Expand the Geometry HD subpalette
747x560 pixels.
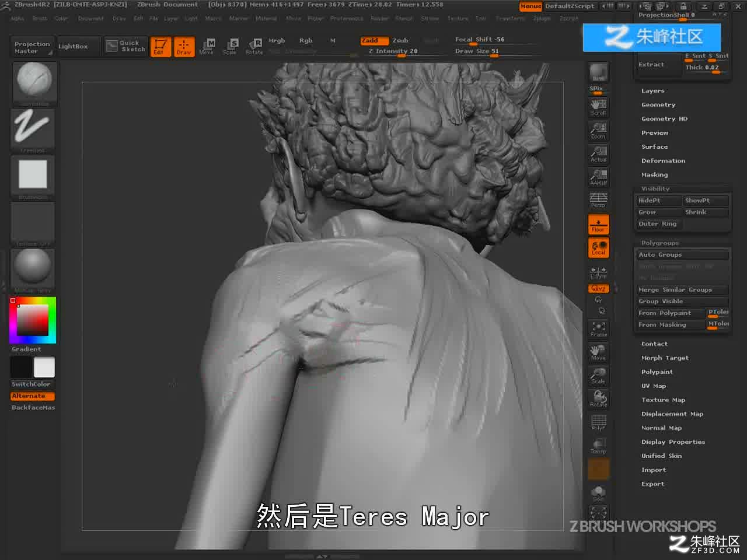664,119
